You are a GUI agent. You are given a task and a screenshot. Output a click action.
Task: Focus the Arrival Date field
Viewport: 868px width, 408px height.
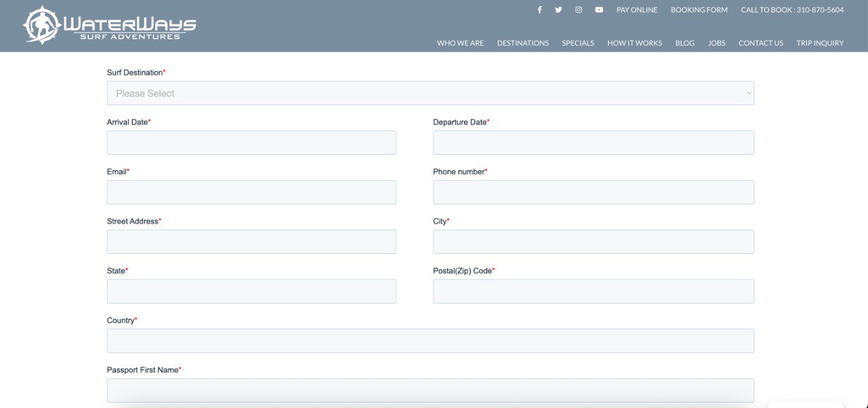(251, 143)
